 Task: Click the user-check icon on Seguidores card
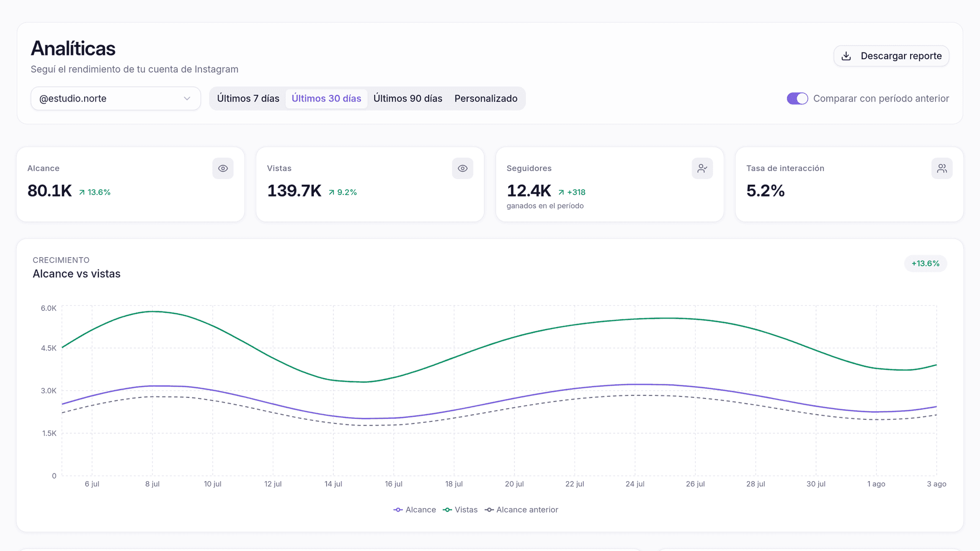pos(702,168)
